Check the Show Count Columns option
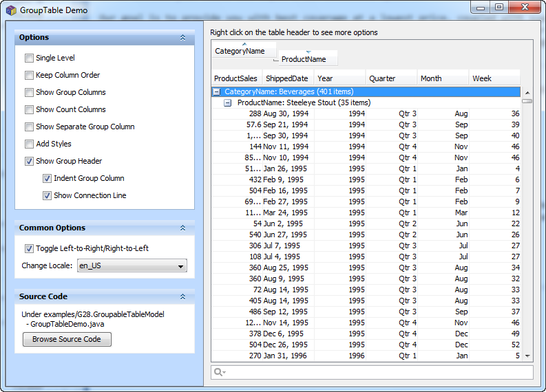The height and width of the screenshot is (392, 546). pyautogui.click(x=29, y=109)
